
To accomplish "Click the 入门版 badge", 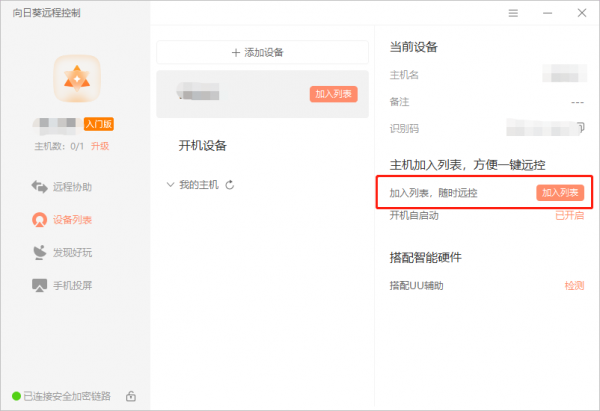I will pyautogui.click(x=99, y=124).
